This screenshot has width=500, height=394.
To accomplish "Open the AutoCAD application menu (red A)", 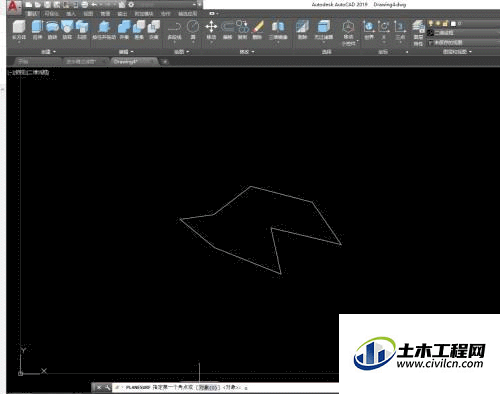I will [x=13, y=6].
